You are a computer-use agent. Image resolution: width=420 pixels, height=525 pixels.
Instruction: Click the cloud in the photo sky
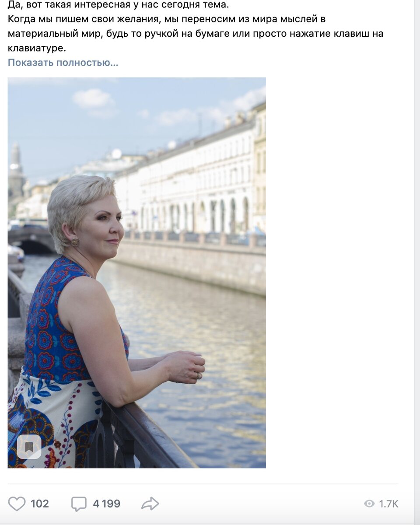click(x=93, y=99)
